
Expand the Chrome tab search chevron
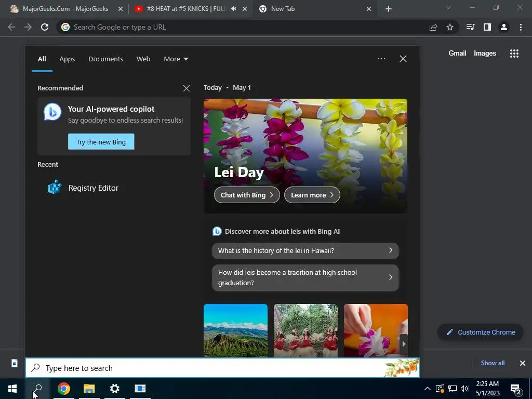pos(448,7)
